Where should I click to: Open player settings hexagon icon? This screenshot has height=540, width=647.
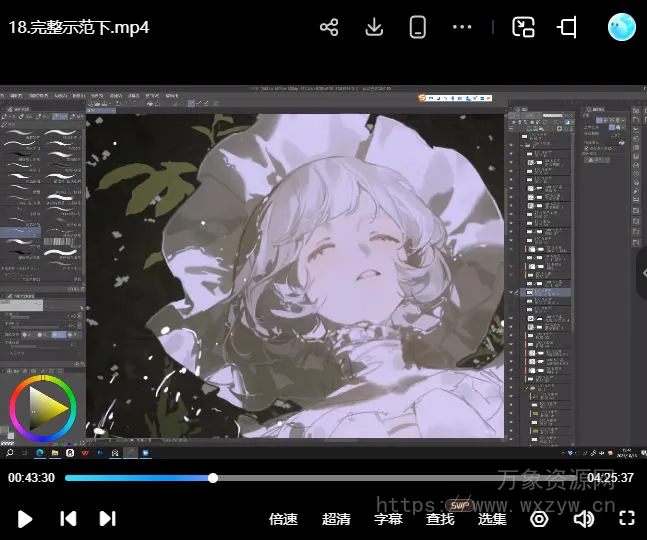pos(539,519)
